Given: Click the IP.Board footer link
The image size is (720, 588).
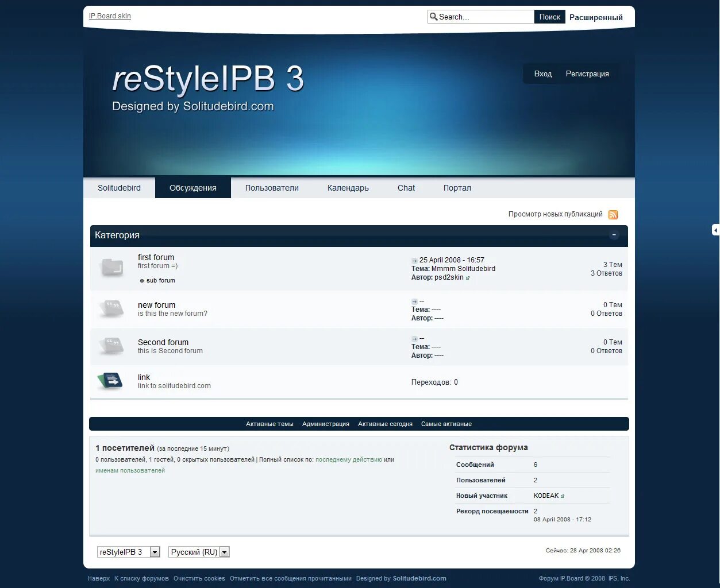Looking at the screenshot, I should 571,579.
